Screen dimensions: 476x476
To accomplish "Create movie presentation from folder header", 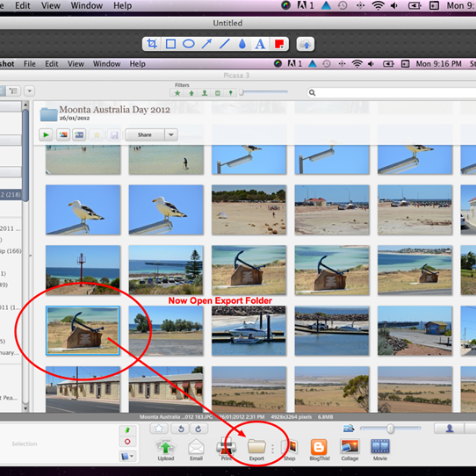I will point(79,134).
